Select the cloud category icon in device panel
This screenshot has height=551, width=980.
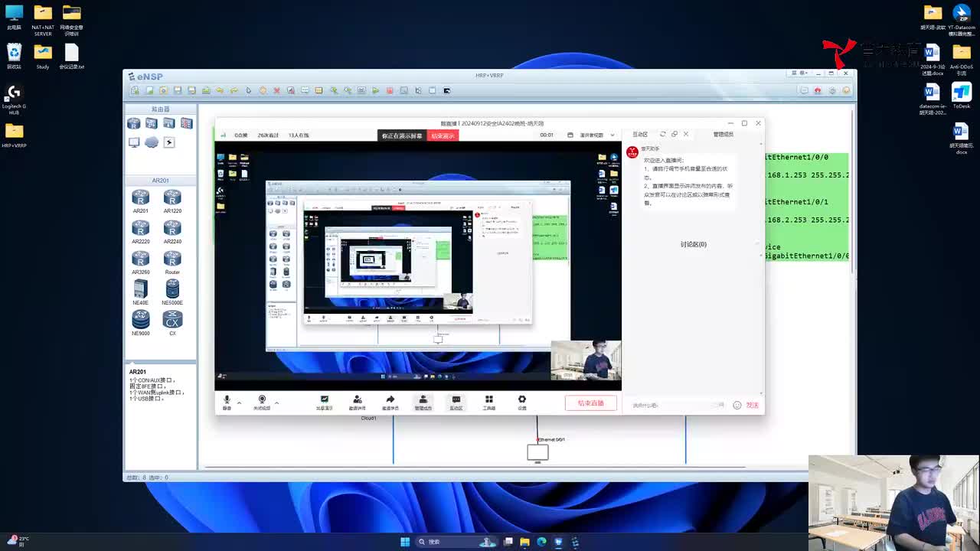pyautogui.click(x=152, y=142)
